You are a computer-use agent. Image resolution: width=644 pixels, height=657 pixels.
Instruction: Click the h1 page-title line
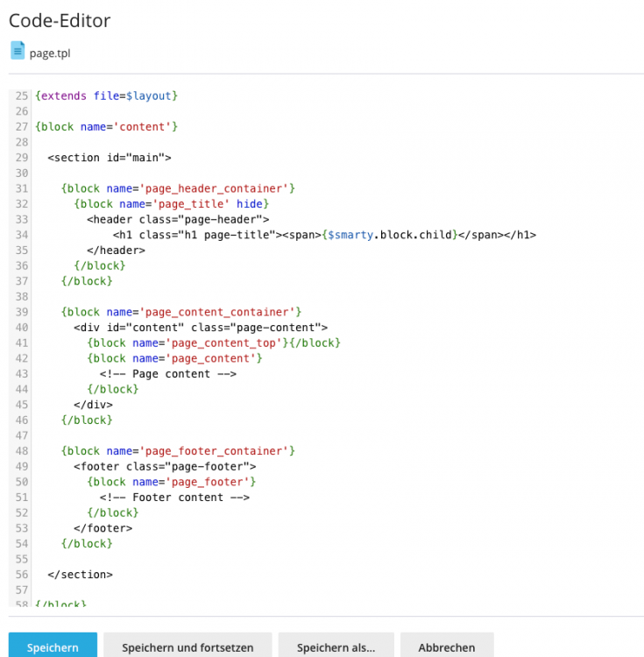(x=324, y=235)
